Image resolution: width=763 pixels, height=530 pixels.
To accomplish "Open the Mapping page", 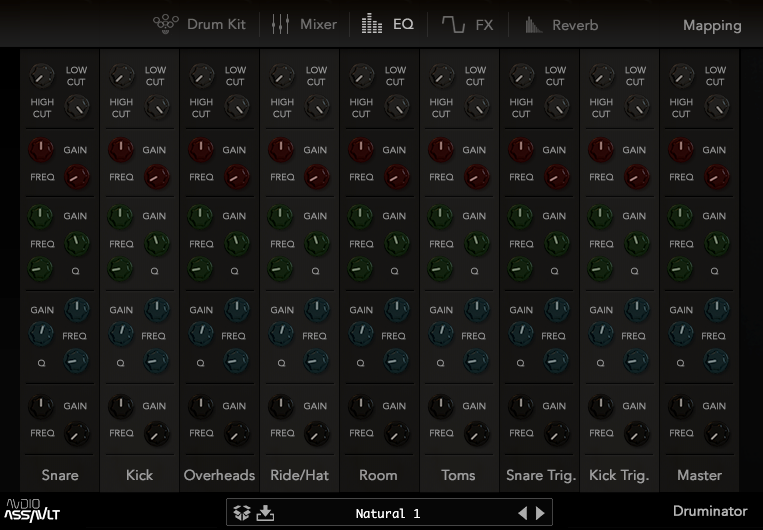I will pyautogui.click(x=712, y=25).
